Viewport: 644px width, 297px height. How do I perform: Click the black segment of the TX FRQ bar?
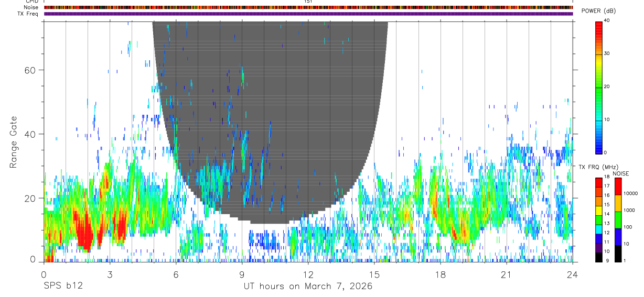[599, 257]
